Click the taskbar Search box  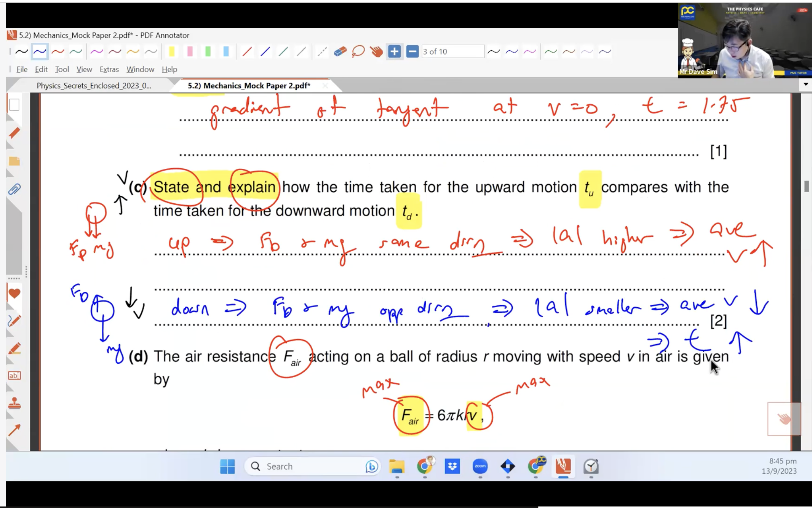312,466
